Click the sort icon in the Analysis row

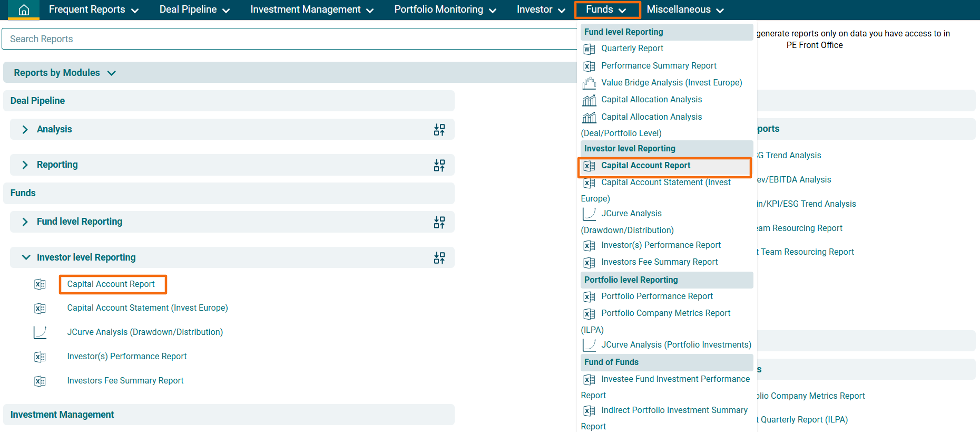tap(439, 130)
